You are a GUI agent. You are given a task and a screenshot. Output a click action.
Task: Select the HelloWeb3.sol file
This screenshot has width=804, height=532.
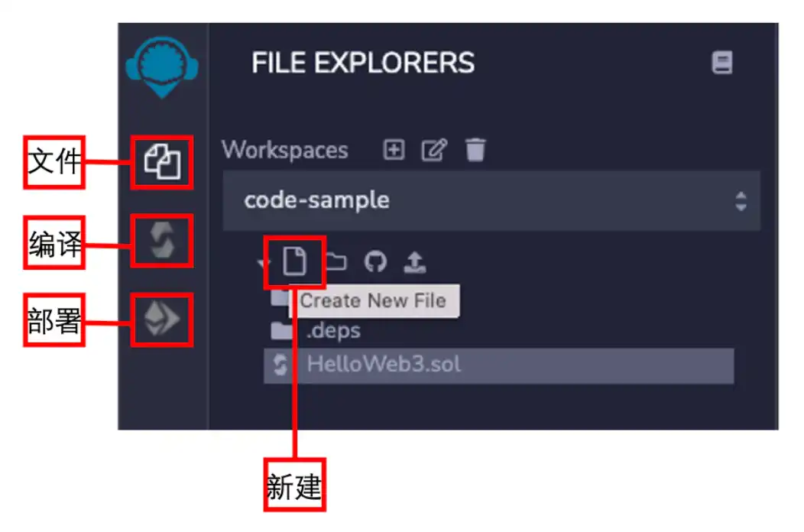click(499, 365)
